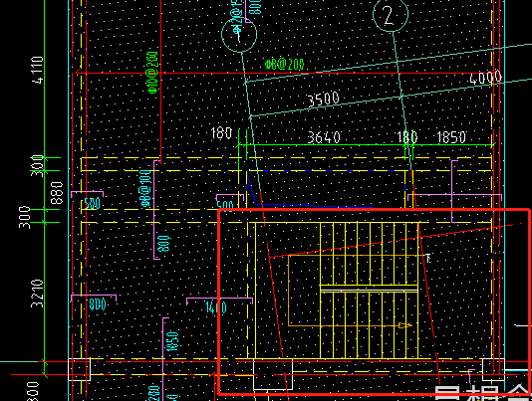Select the cyan vertical Φ8@100 rebar label
The image size is (532, 401).
[145, 188]
